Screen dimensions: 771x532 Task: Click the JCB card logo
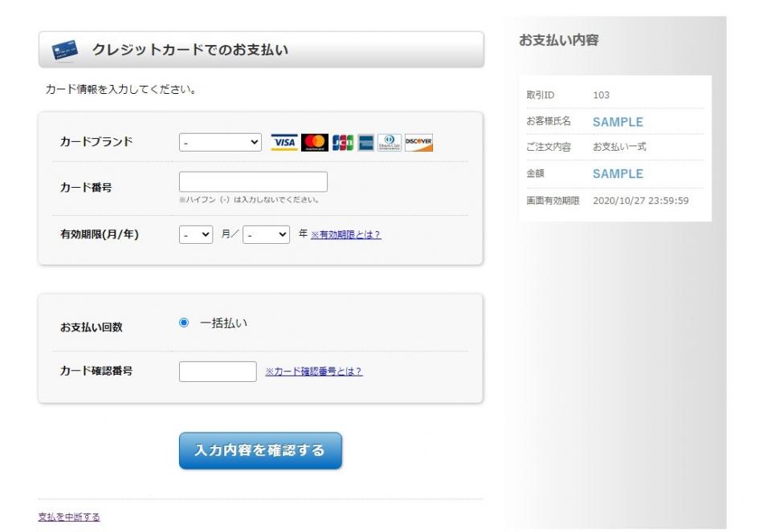pos(343,143)
